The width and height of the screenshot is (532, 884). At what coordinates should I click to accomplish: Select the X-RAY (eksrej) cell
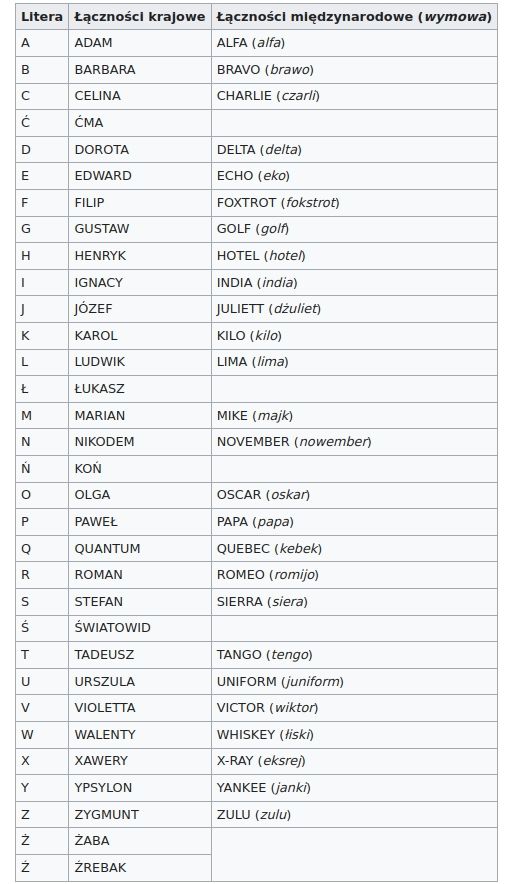[x=354, y=761]
